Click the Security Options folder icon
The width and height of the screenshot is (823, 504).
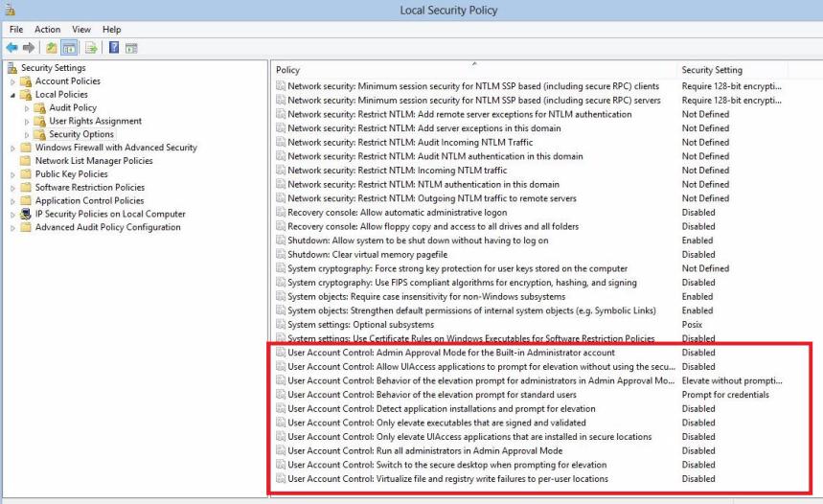coord(40,134)
